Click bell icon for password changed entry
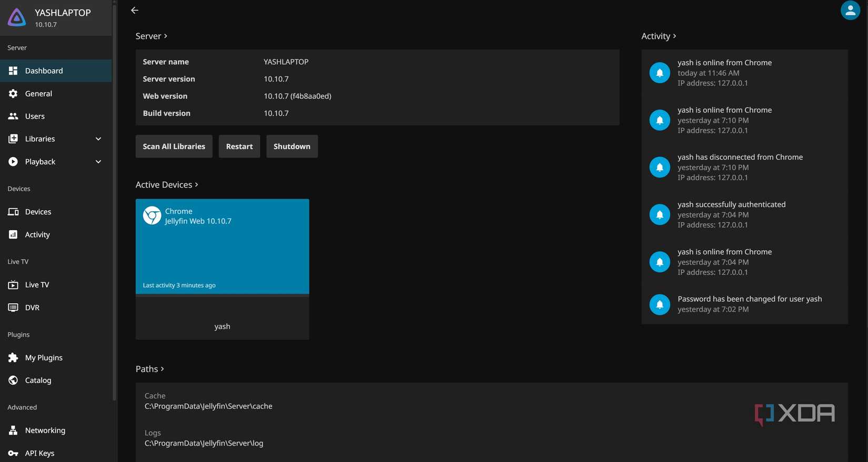This screenshot has width=868, height=462. pyautogui.click(x=660, y=304)
